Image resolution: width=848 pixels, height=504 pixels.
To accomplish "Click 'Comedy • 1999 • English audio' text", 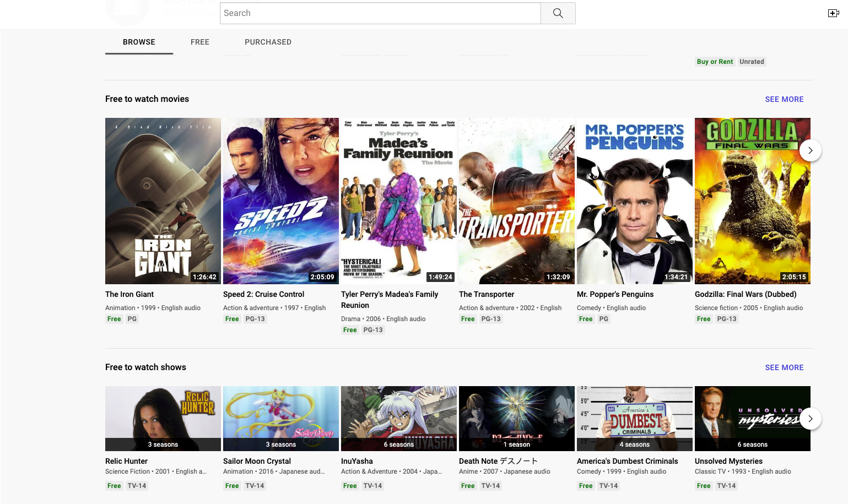I will coord(622,472).
